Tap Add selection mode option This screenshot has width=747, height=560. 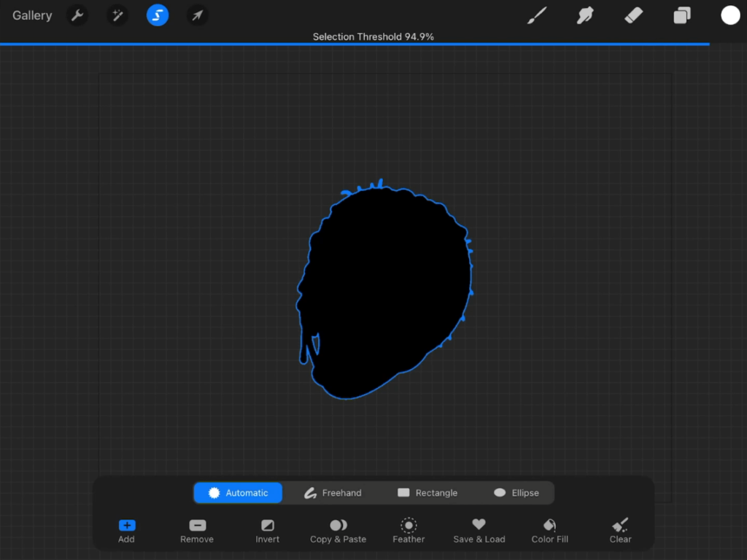coord(125,529)
